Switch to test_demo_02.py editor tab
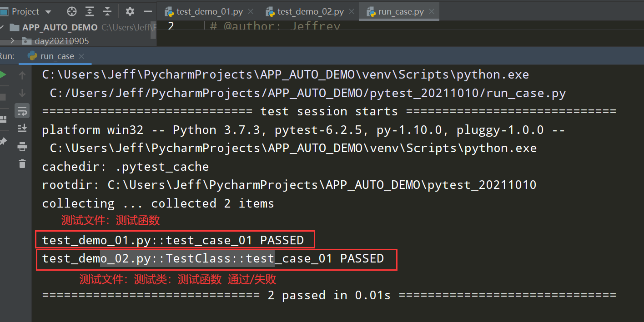The image size is (644, 322). (304, 12)
